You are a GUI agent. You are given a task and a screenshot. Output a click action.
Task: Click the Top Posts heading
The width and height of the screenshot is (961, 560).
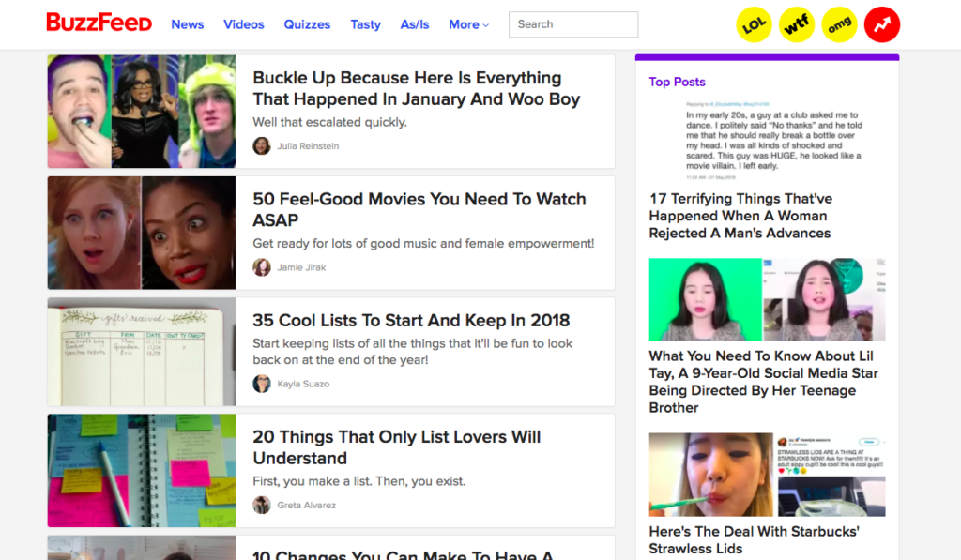coord(678,82)
